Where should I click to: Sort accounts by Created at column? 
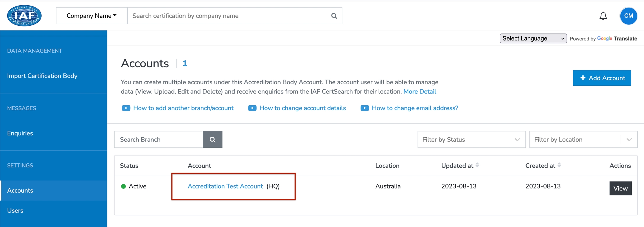tap(559, 165)
